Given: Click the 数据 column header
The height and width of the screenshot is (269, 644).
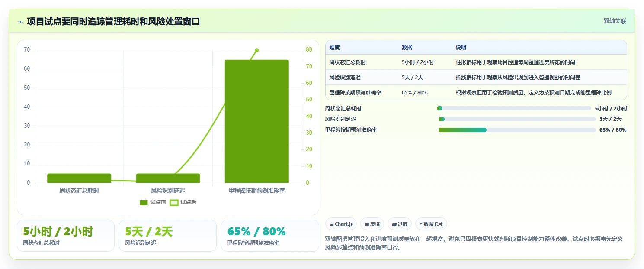Looking at the screenshot, I should click(x=407, y=48).
